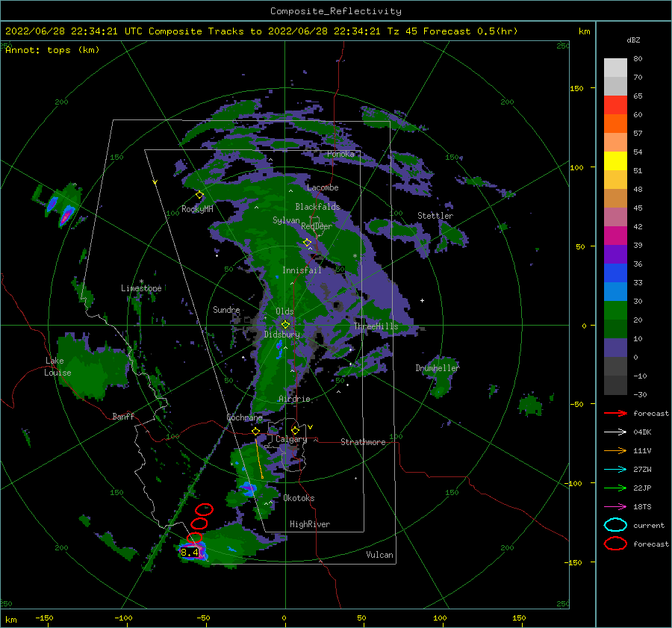Select the cyan 27ZW arrow legend icon

(x=615, y=470)
